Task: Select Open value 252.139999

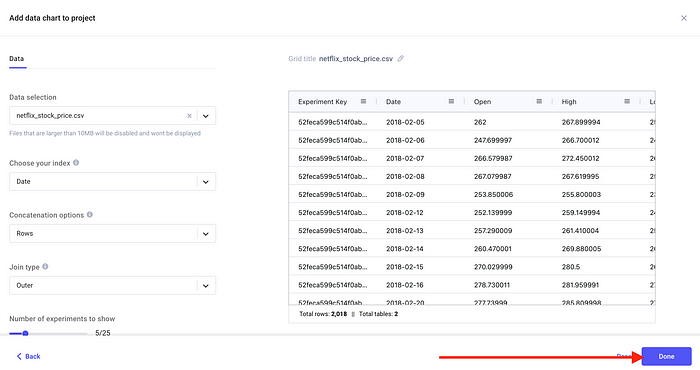Action: (493, 212)
